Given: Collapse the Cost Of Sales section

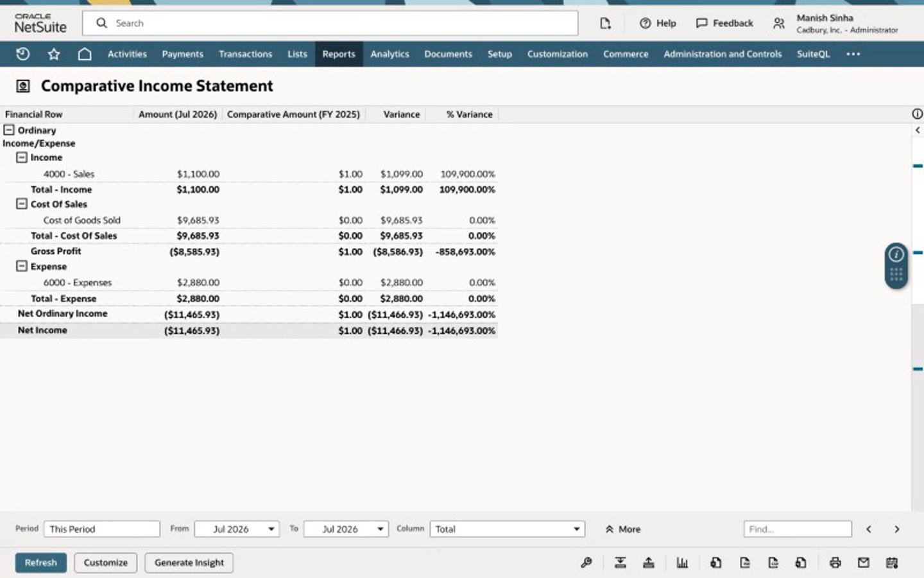Looking at the screenshot, I should point(21,204).
